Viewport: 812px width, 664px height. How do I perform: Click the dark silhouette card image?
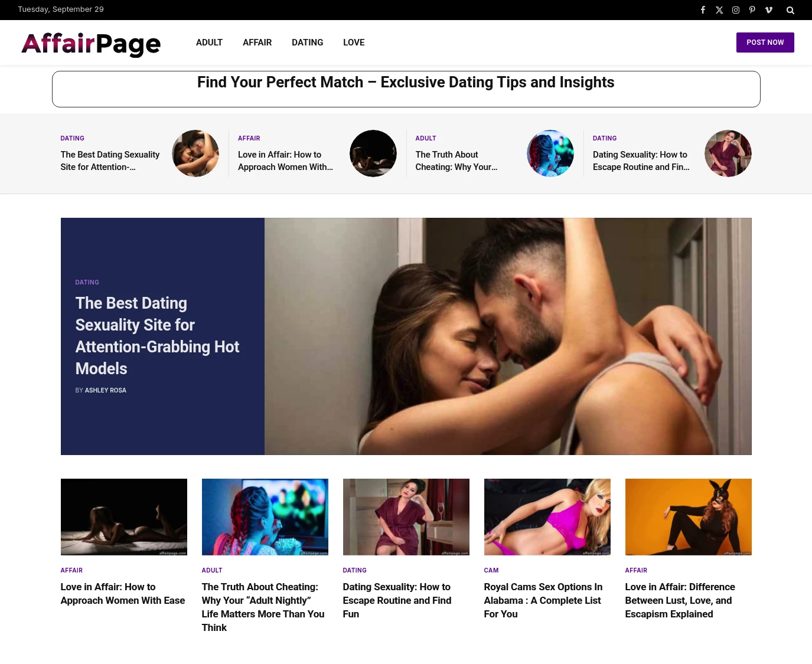pos(124,517)
